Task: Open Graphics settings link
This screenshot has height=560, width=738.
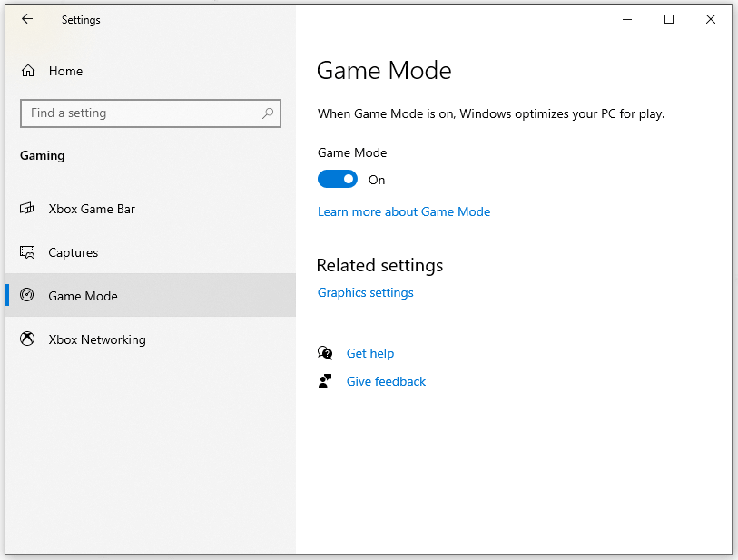Action: pos(365,292)
